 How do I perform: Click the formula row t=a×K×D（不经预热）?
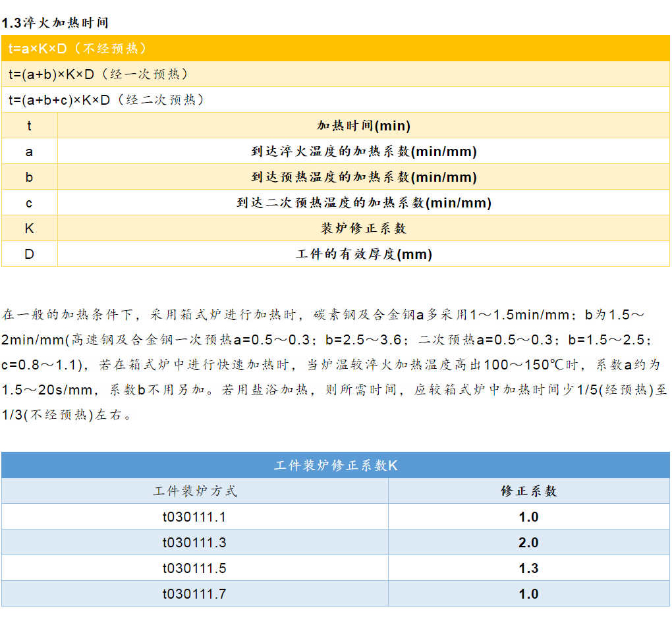click(79, 48)
